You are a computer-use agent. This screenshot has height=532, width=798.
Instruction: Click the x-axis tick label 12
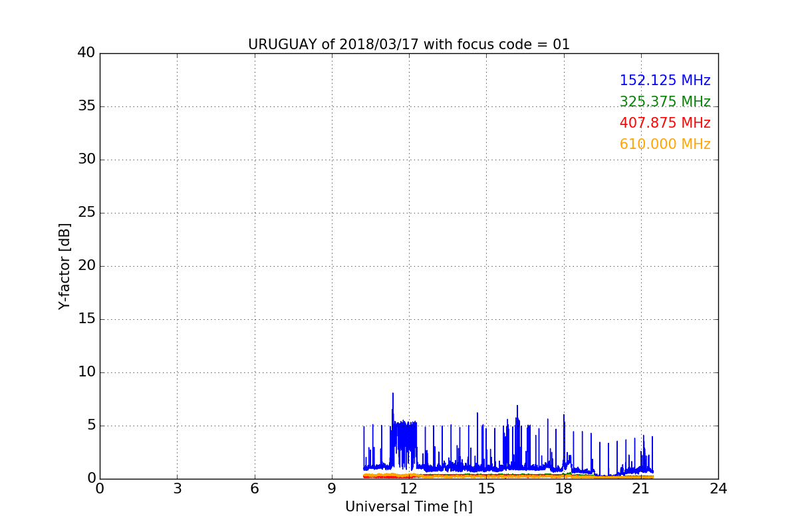(409, 489)
